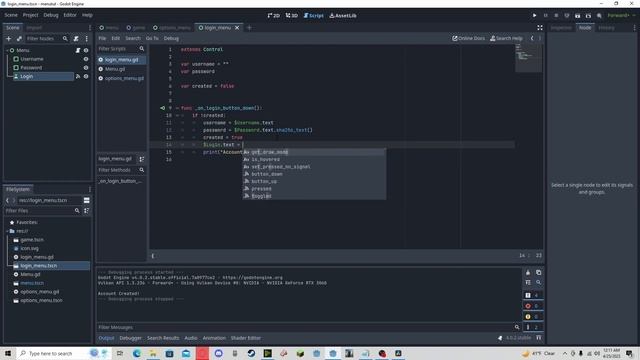Viewport: 640px width, 360px height.
Task: Pause the running project
Action: [x=545, y=16]
